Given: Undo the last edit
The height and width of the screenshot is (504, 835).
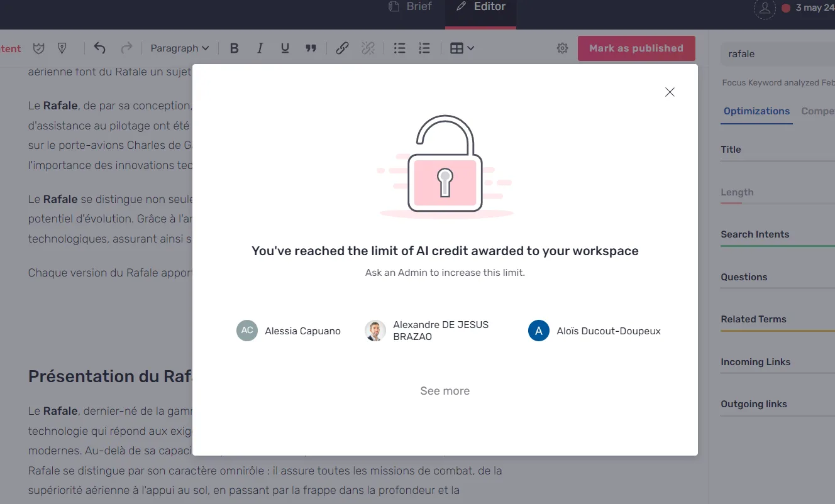Looking at the screenshot, I should pos(99,48).
